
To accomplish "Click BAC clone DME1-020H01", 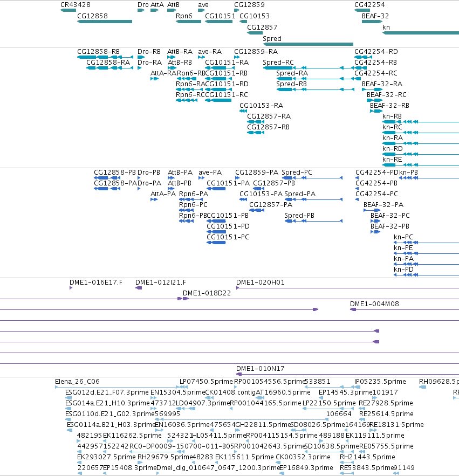I will (x=261, y=282).
